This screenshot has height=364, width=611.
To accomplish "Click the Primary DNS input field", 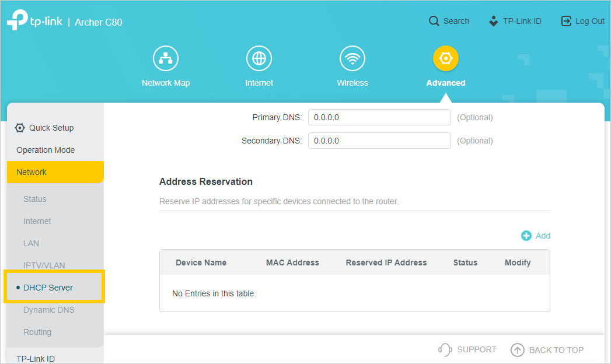I will coord(379,117).
